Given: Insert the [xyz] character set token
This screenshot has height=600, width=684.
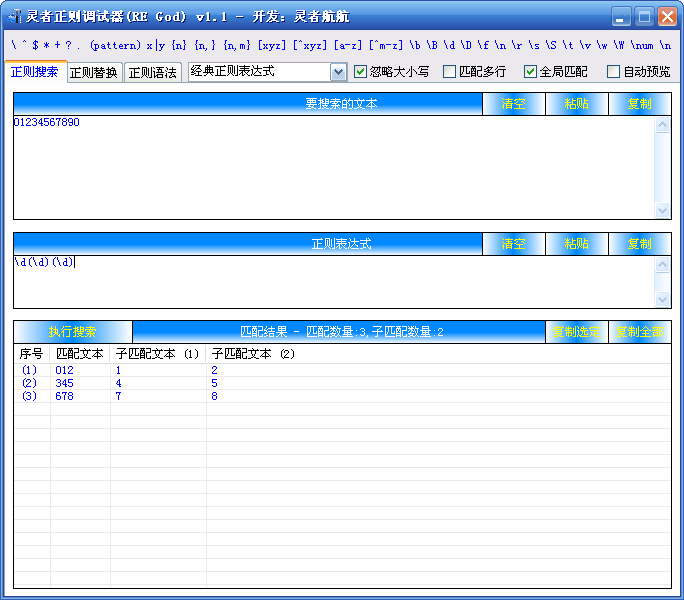Looking at the screenshot, I should point(271,45).
